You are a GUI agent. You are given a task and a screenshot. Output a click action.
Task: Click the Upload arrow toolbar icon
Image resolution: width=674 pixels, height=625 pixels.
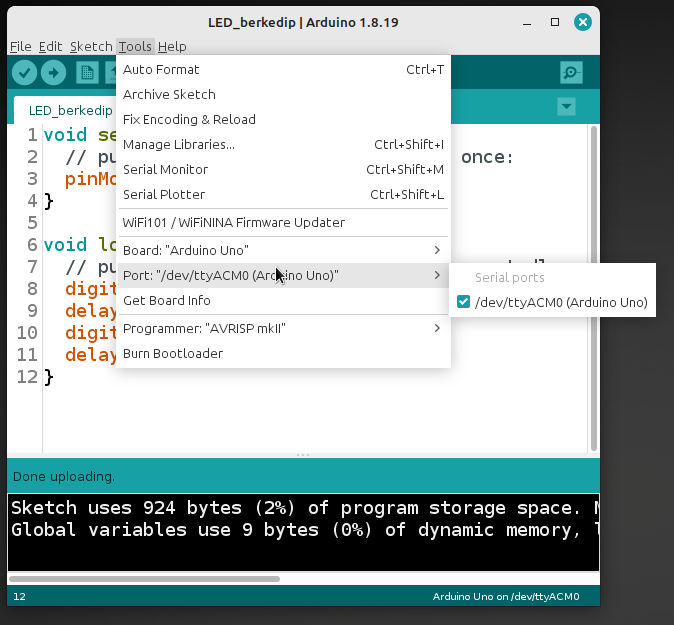53,73
